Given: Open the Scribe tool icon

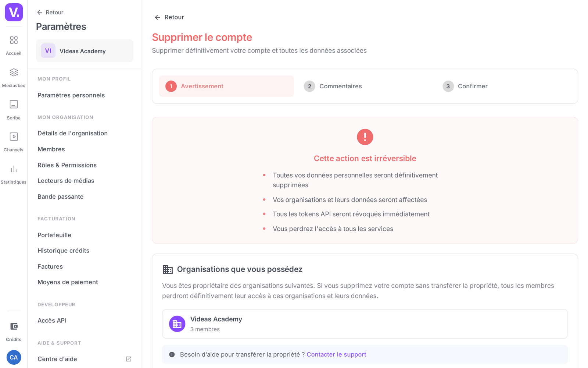Looking at the screenshot, I should (14, 105).
